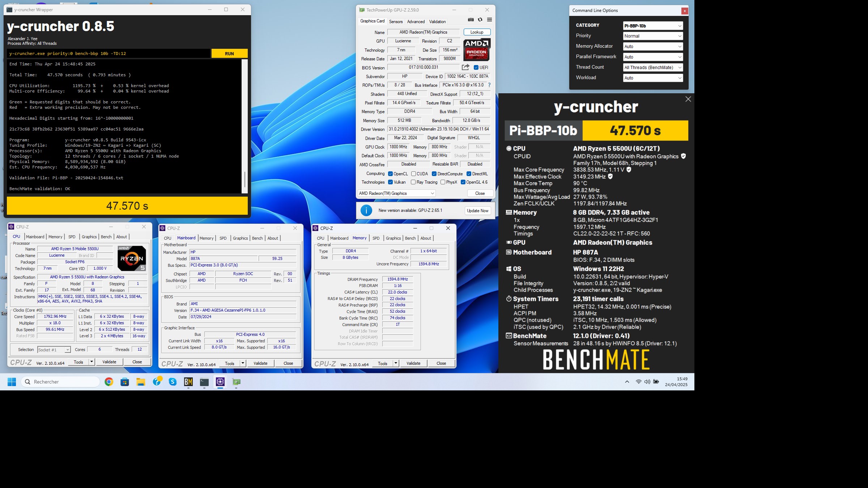Viewport: 868px width, 488px height.
Task: Open the Bench tab in middle CPU-Z window
Action: tap(258, 238)
